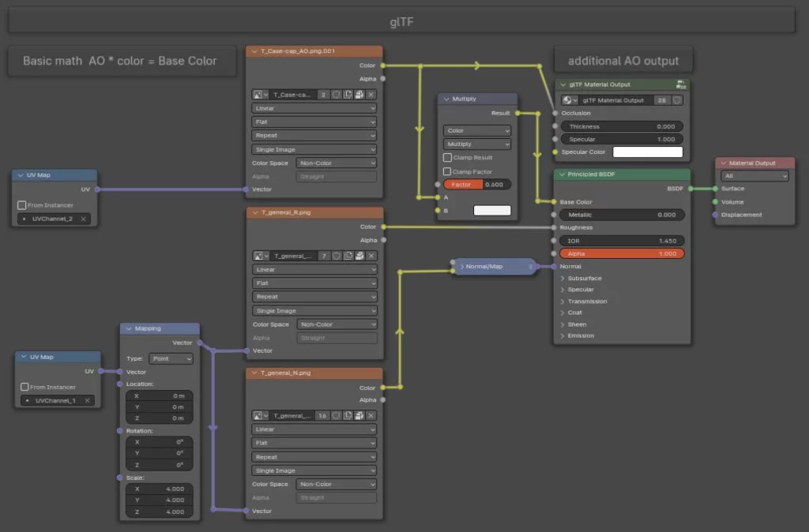This screenshot has height=532, width=809.
Task: Expand the collapsed Normal/Map node
Action: [462, 267]
